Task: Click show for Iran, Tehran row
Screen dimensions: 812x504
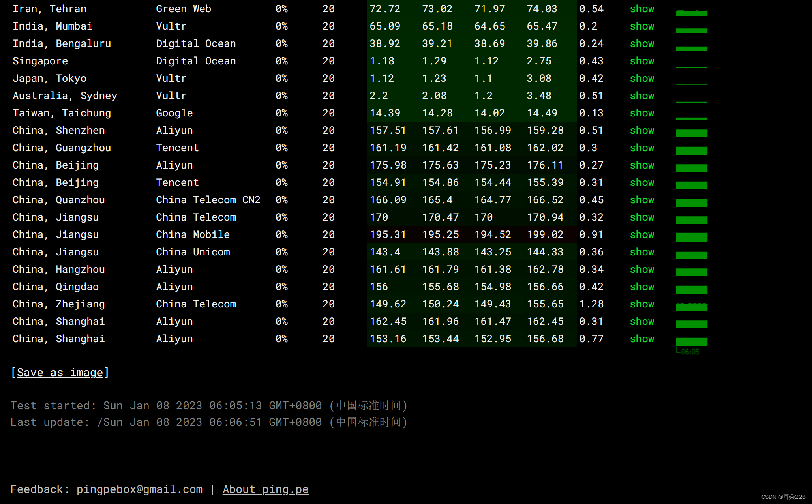Action: click(x=642, y=9)
